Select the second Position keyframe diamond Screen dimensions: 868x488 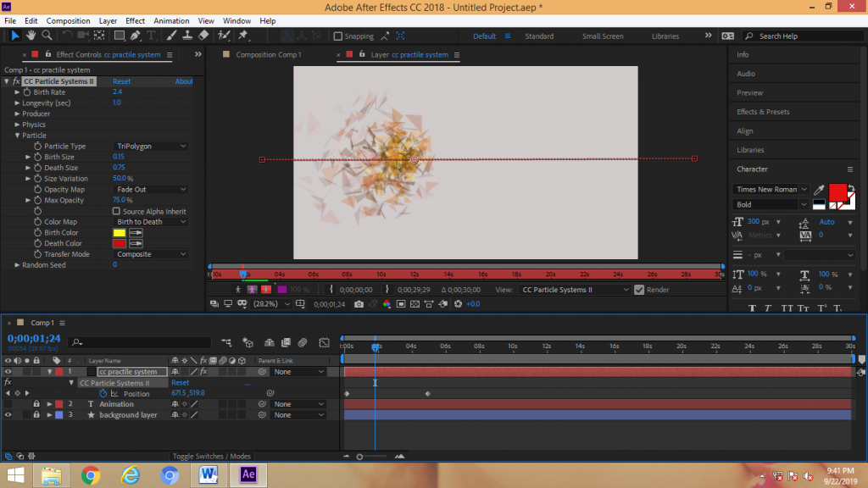click(427, 393)
